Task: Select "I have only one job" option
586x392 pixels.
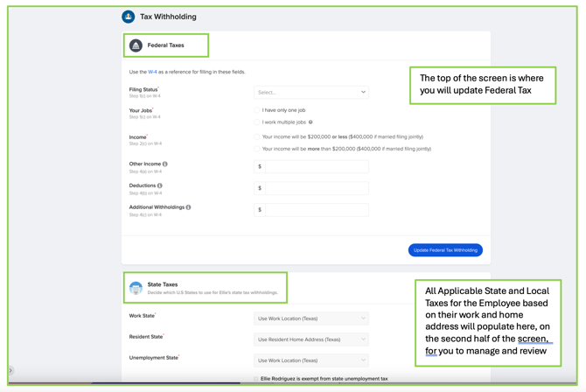Action: [257, 110]
